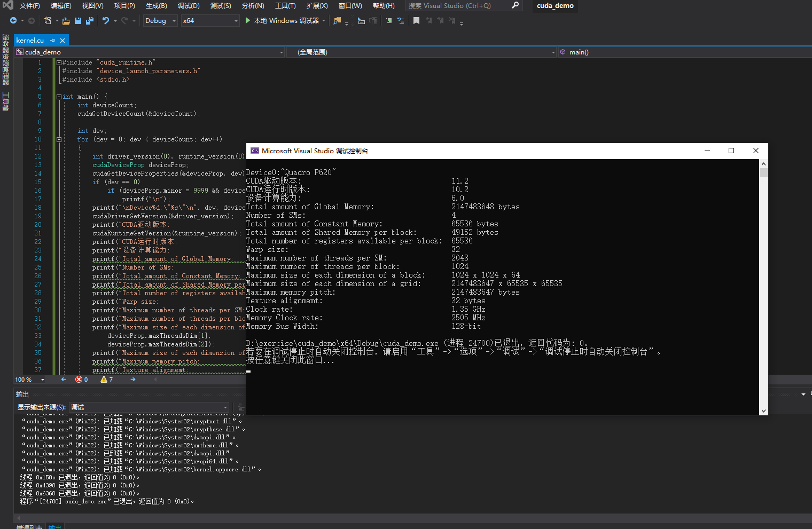Open the global scope dropdown
812x529 pixels.
421,52
